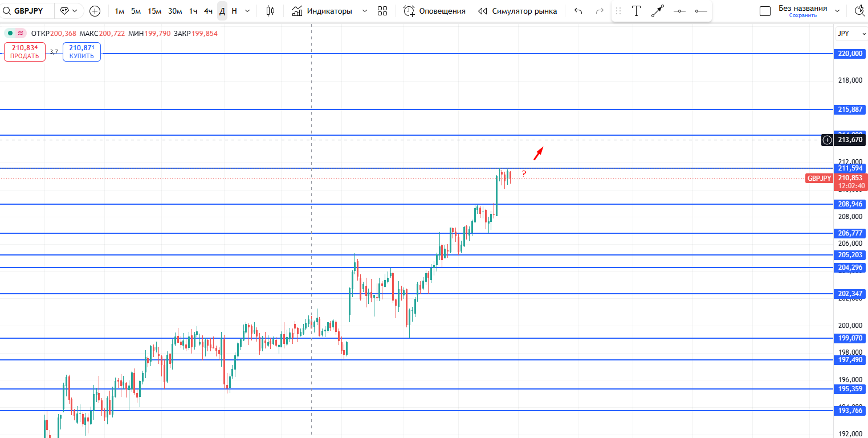The image size is (868, 438).
Task: Switch to the 30м timeframe
Action: coord(175,11)
